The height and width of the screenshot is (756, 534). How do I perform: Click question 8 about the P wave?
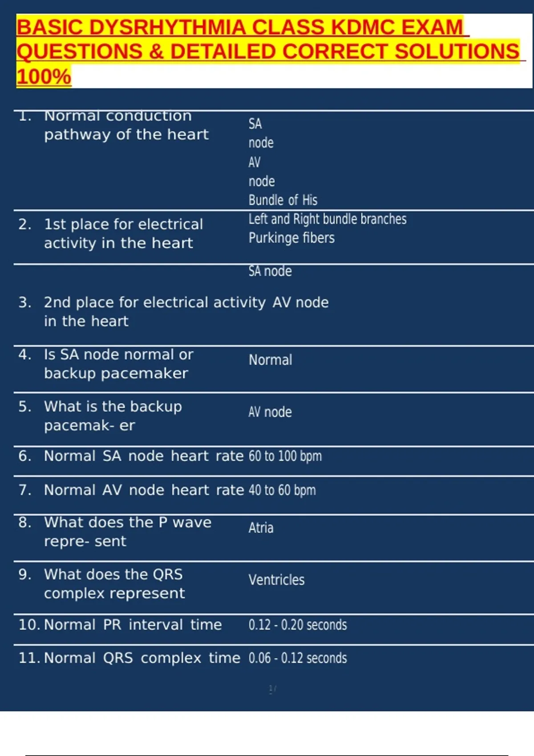click(x=127, y=531)
